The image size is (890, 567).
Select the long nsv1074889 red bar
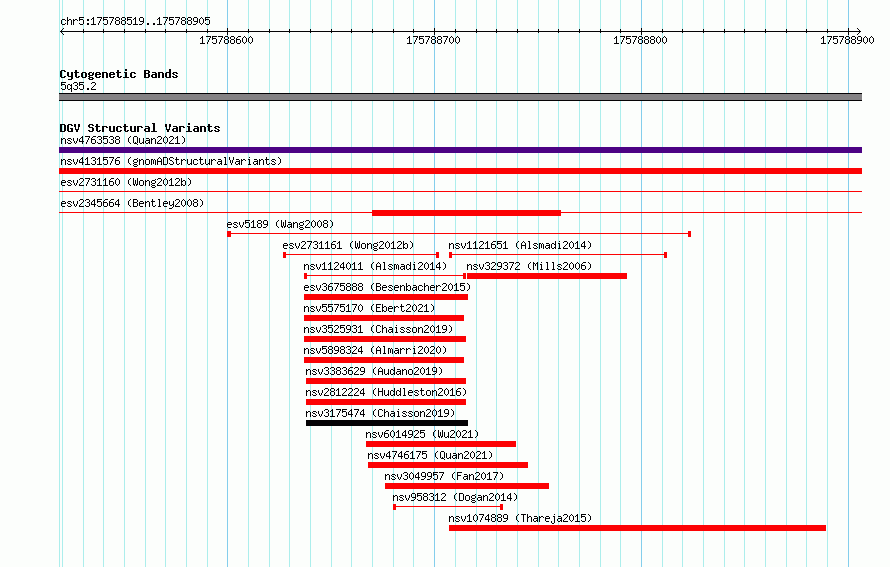point(637,528)
